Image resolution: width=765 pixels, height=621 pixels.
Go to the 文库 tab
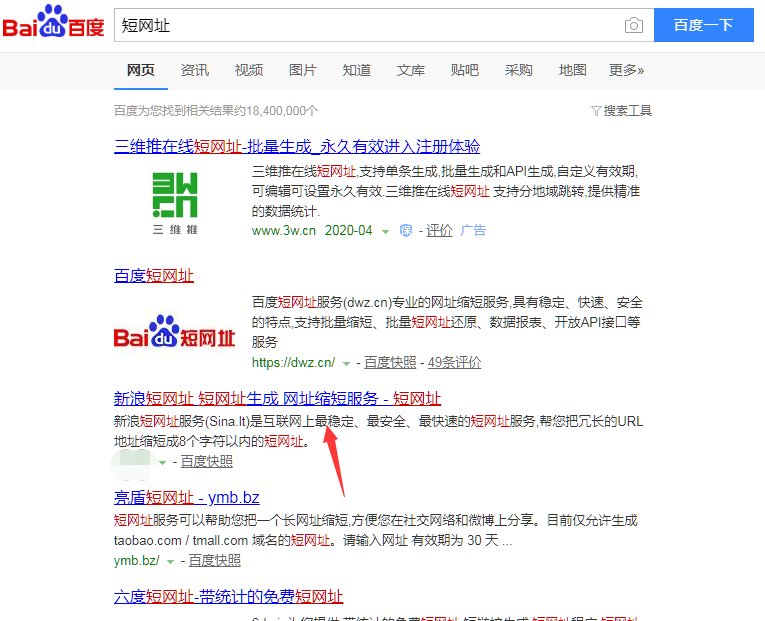(410, 70)
